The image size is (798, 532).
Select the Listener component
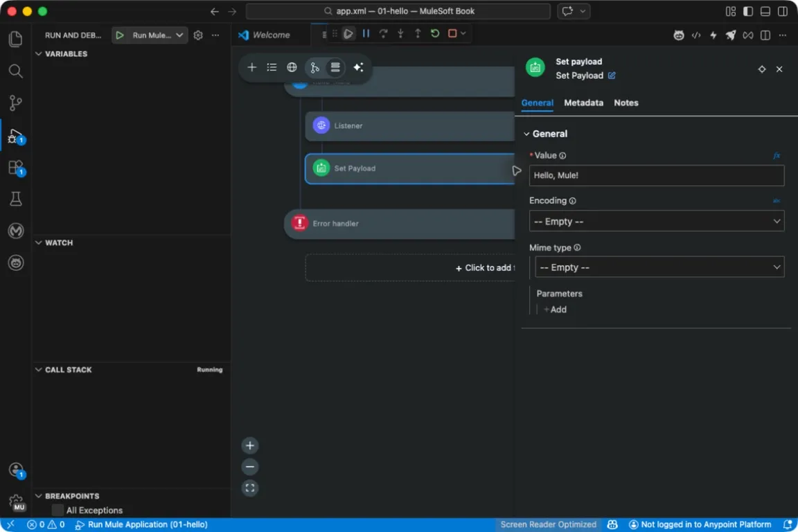click(409, 126)
